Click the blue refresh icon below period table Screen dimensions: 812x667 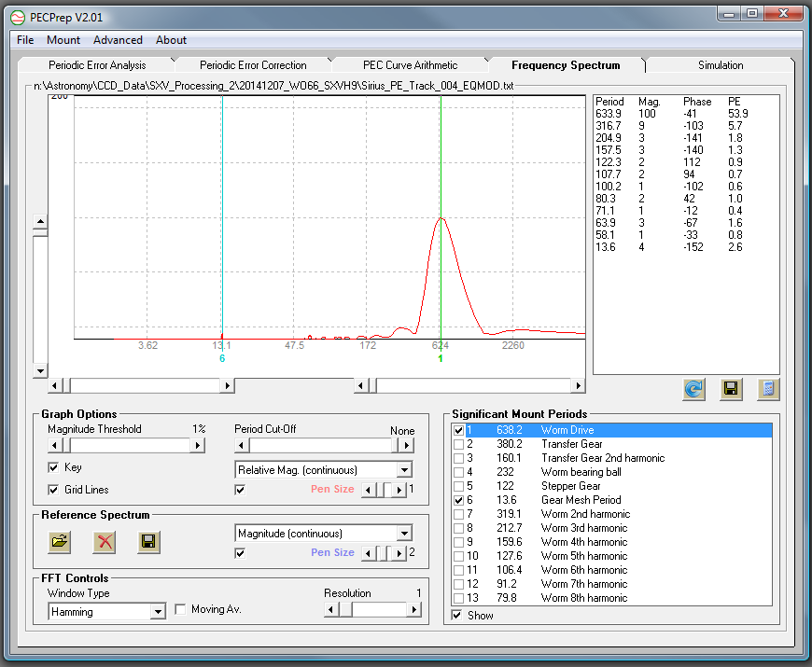pos(693,389)
